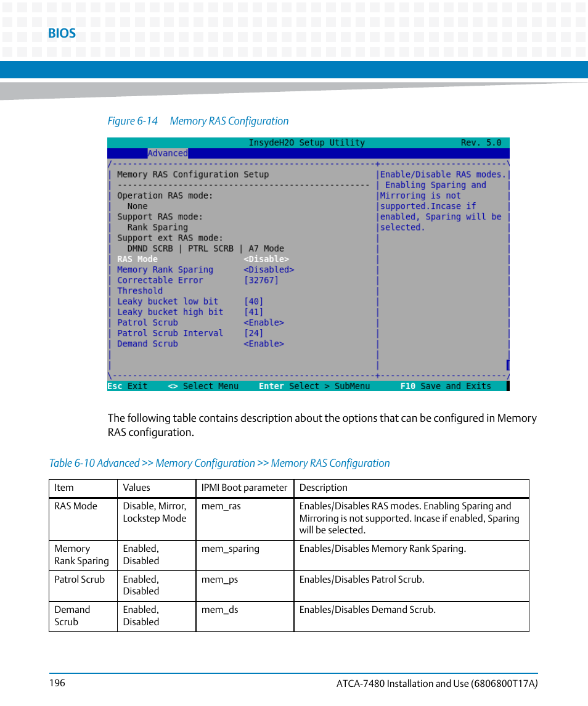Click the Operation RAS mode label
The height and width of the screenshot is (706, 588).
pos(165,195)
